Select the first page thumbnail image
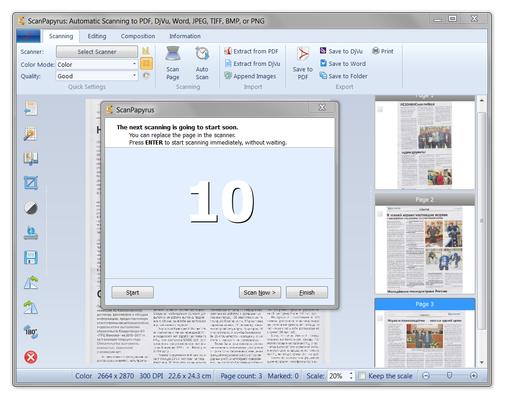505x400 pixels. tap(425, 145)
